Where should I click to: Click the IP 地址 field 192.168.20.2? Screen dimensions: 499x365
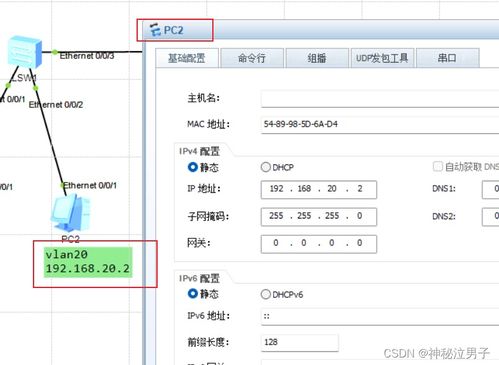pyautogui.click(x=319, y=189)
